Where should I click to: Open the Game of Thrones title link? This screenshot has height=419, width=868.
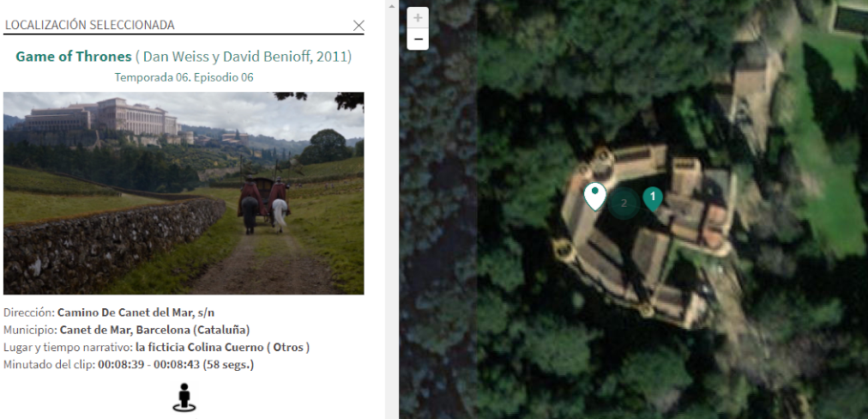[74, 57]
